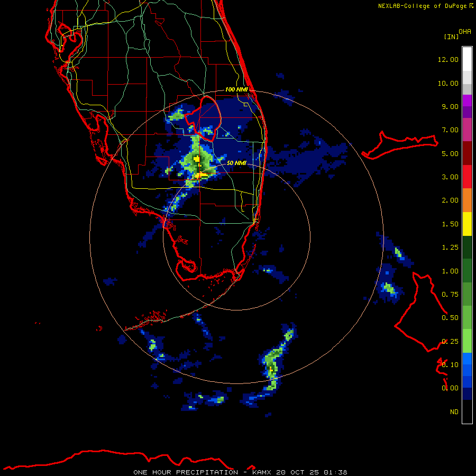Viewport: 476px width, 476px height.
Task: Select the 2.00 legend value
Action: pos(450,200)
